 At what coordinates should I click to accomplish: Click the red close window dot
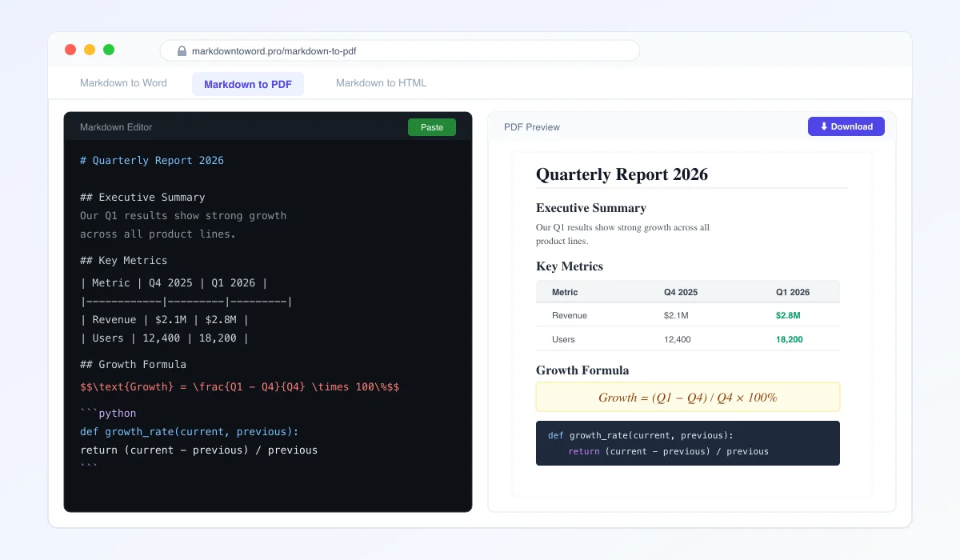70,50
